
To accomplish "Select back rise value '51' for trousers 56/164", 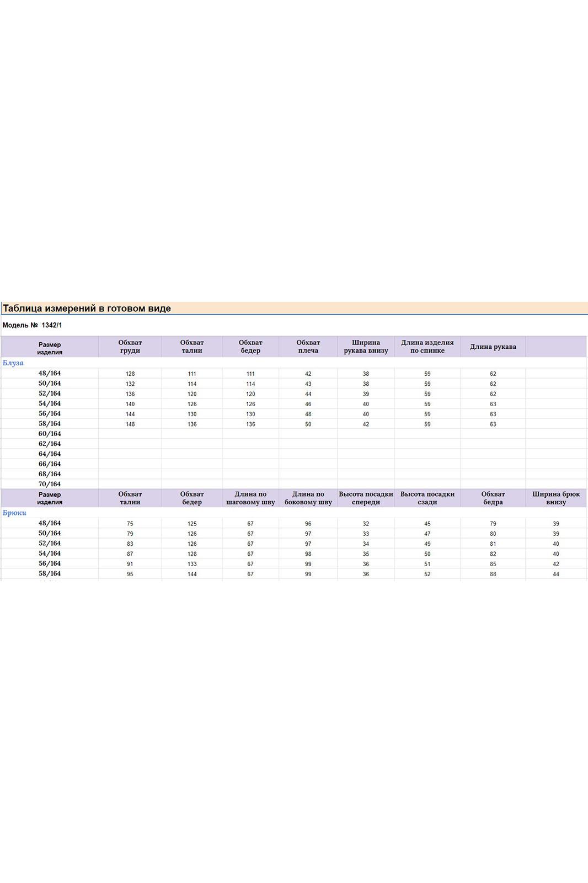I will tap(427, 564).
